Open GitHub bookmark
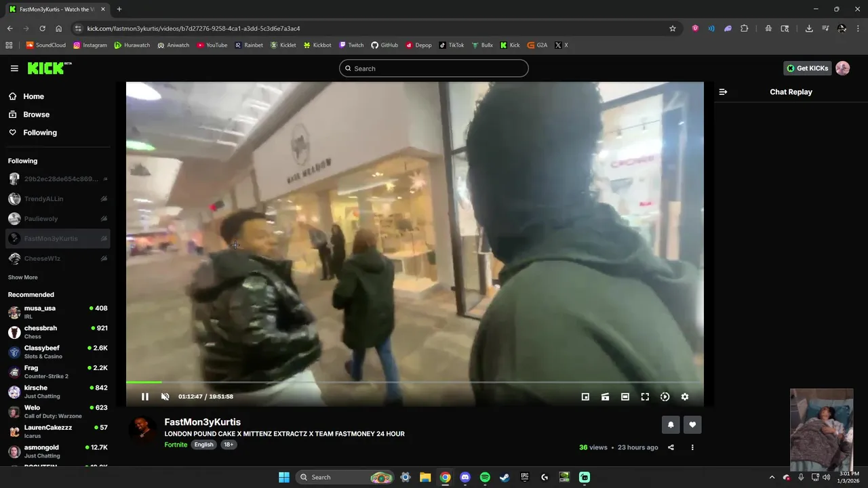The width and height of the screenshot is (868, 488). (384, 45)
